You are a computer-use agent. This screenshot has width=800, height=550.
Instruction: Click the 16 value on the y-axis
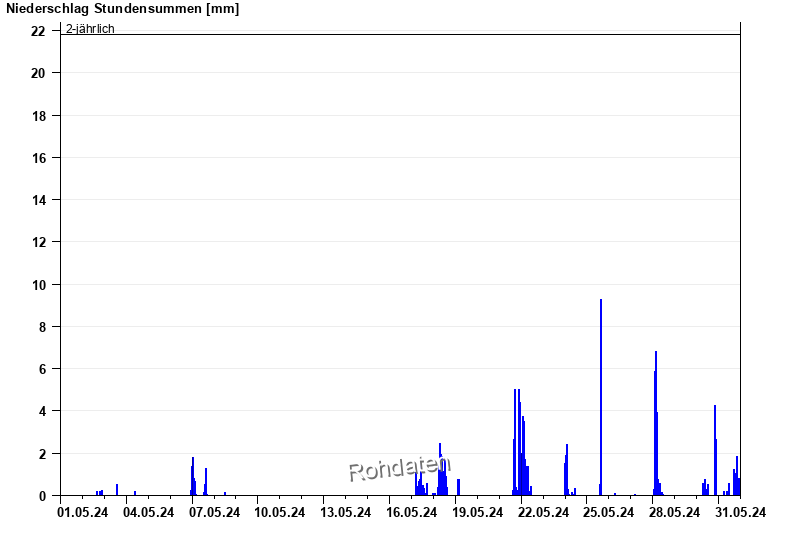(x=38, y=158)
